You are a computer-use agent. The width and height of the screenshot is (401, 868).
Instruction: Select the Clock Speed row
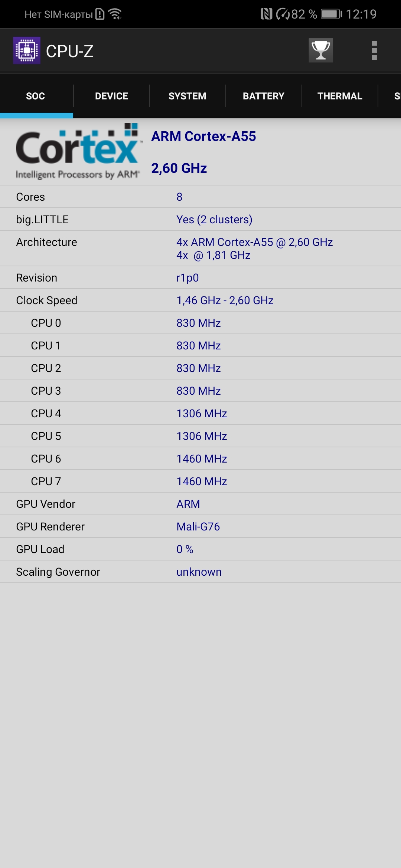(x=200, y=300)
